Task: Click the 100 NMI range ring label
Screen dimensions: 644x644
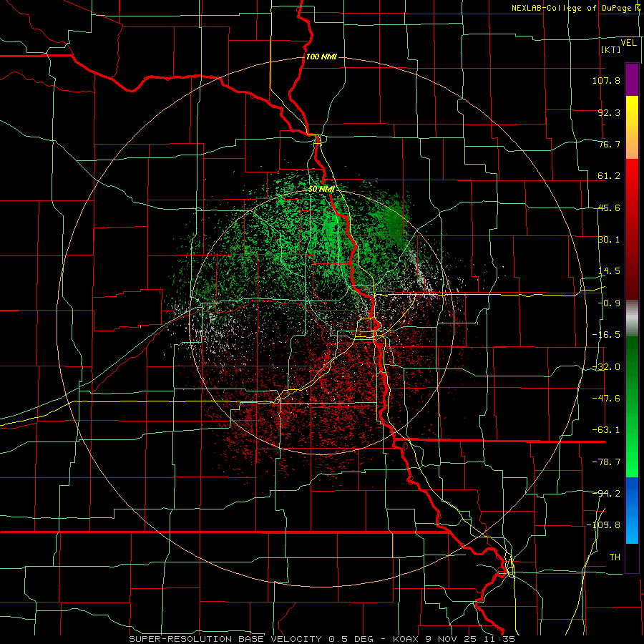Action: coord(321,57)
